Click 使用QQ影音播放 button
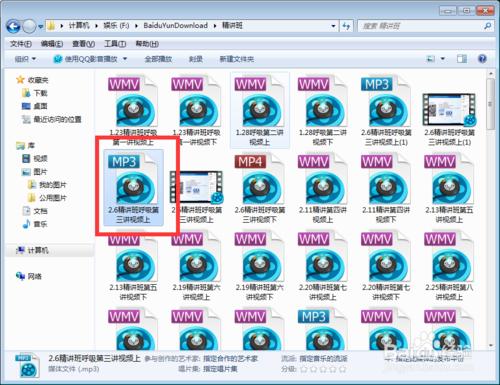500x385 pixels. (x=85, y=59)
